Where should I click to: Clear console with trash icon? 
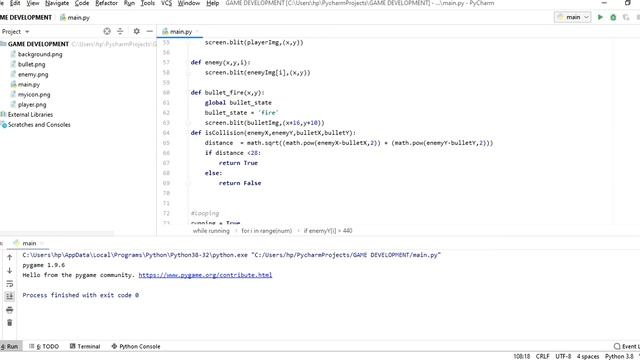[9, 323]
